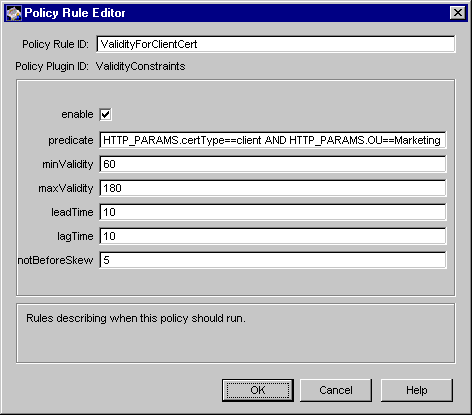The height and width of the screenshot is (415, 472).
Task: Click the minValidity field showing 60
Action: [x=273, y=164]
